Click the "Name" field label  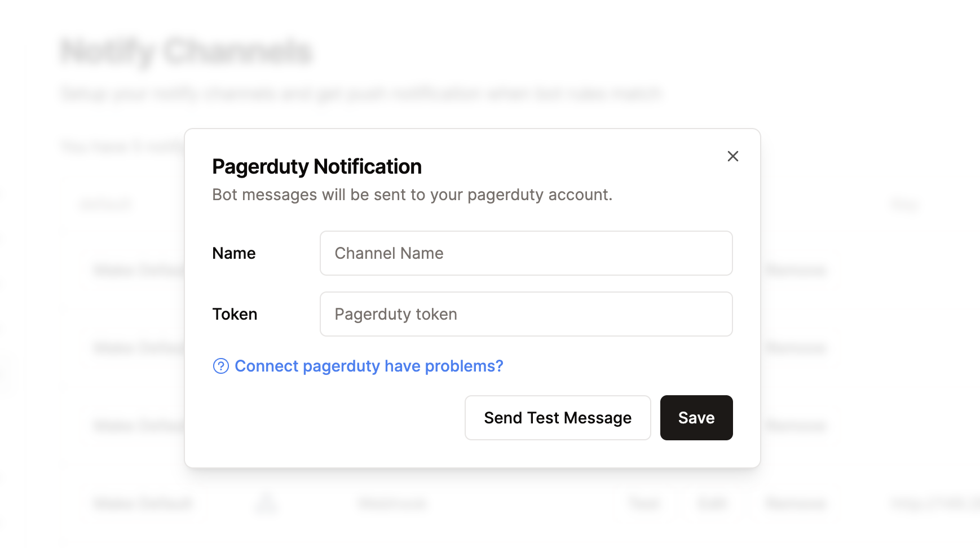pos(233,253)
